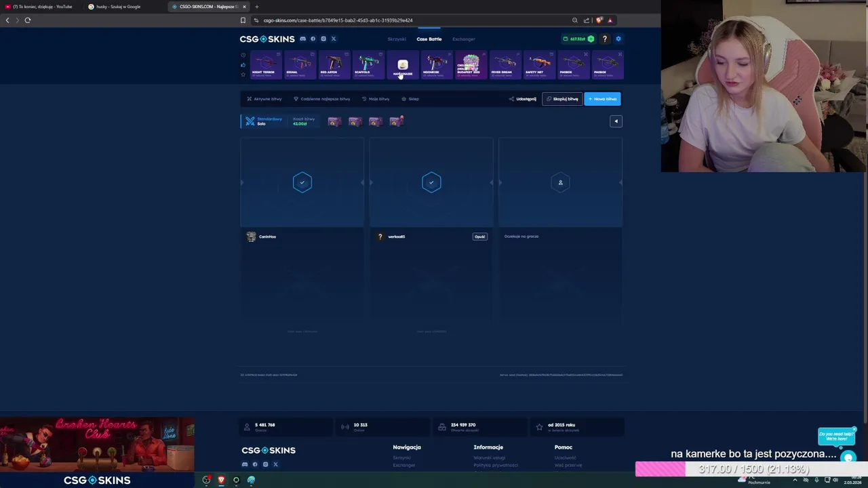
Task: Show favorite drops star icon
Action: [x=243, y=74]
